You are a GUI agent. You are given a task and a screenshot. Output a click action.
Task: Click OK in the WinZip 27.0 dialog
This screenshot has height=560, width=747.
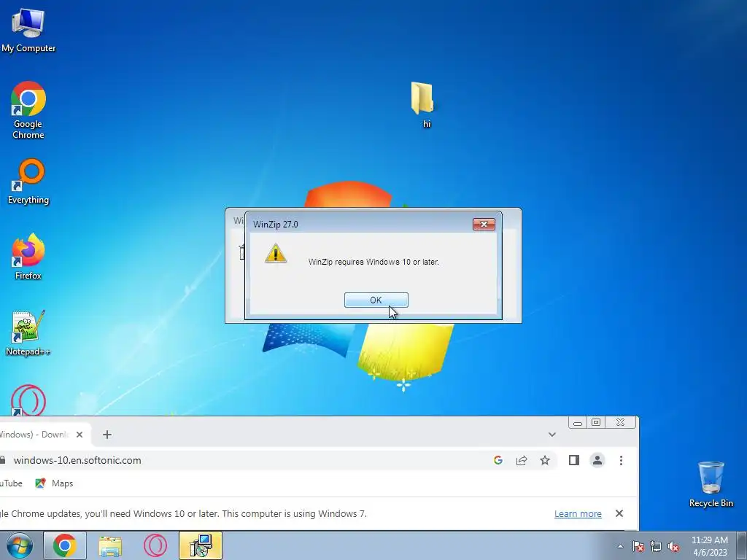pos(376,300)
